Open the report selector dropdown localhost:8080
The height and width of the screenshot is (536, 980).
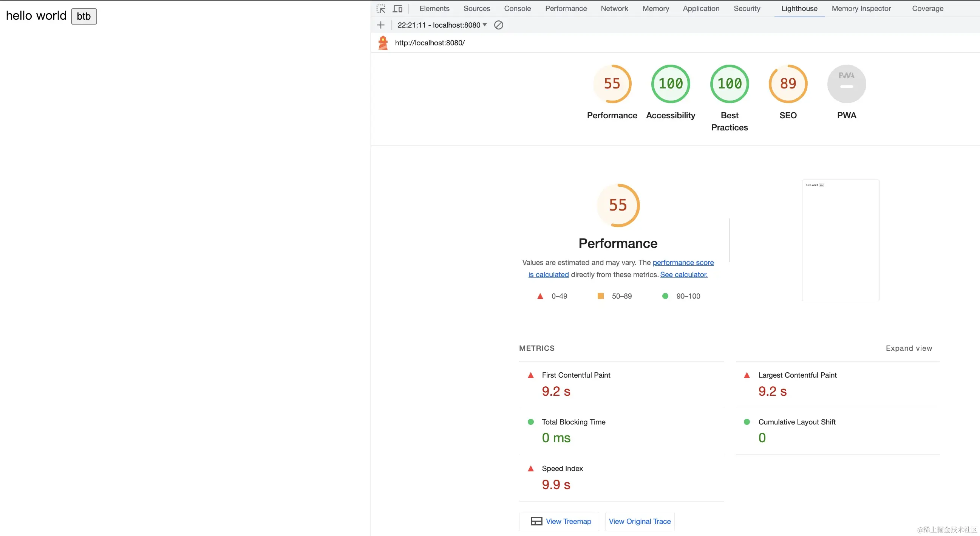point(442,25)
